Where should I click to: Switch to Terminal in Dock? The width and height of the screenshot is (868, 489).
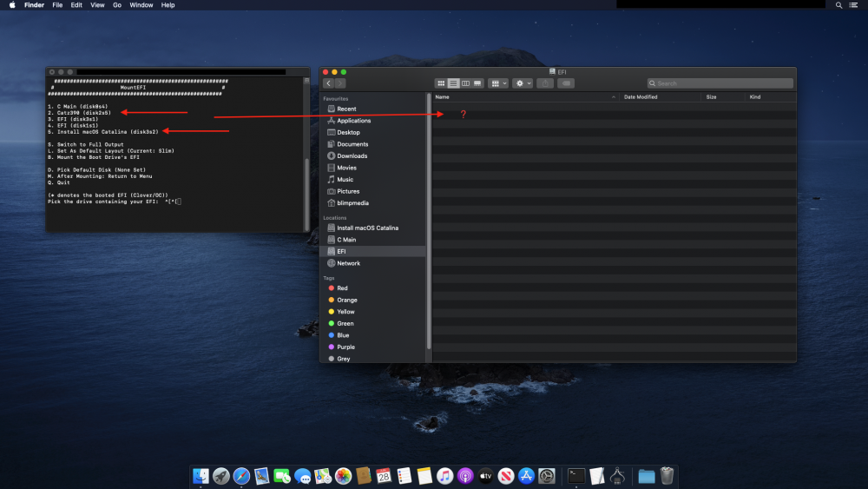[x=576, y=476]
